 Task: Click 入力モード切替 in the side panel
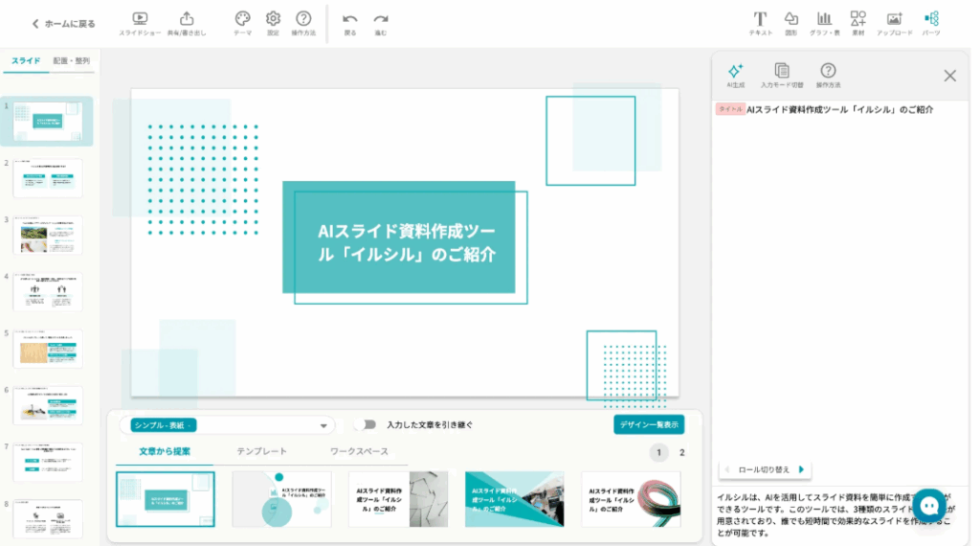click(782, 73)
